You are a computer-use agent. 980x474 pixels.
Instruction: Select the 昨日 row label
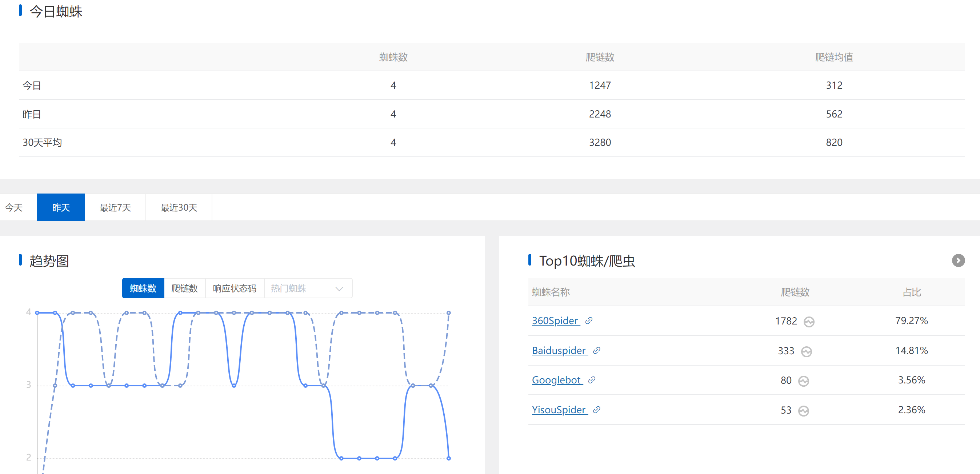coord(32,114)
